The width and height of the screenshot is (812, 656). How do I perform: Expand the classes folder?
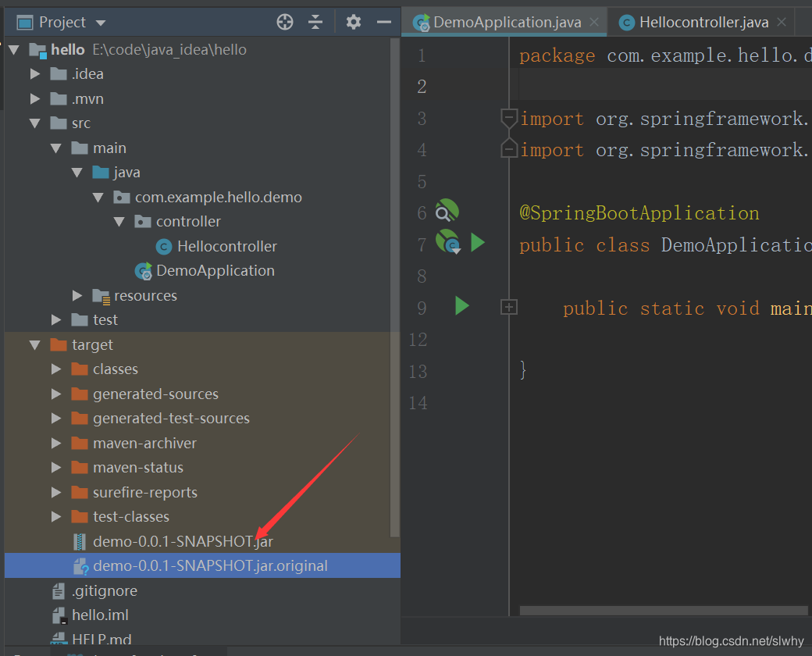[56, 369]
